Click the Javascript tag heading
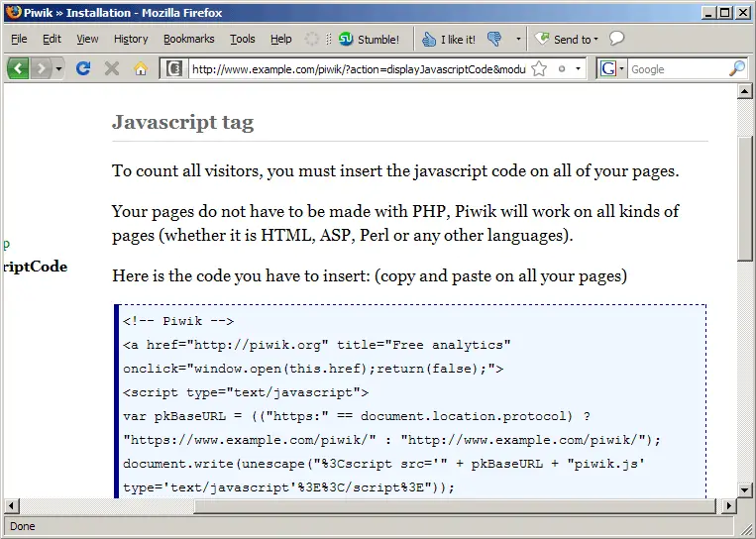Image resolution: width=756 pixels, height=539 pixels. click(182, 123)
